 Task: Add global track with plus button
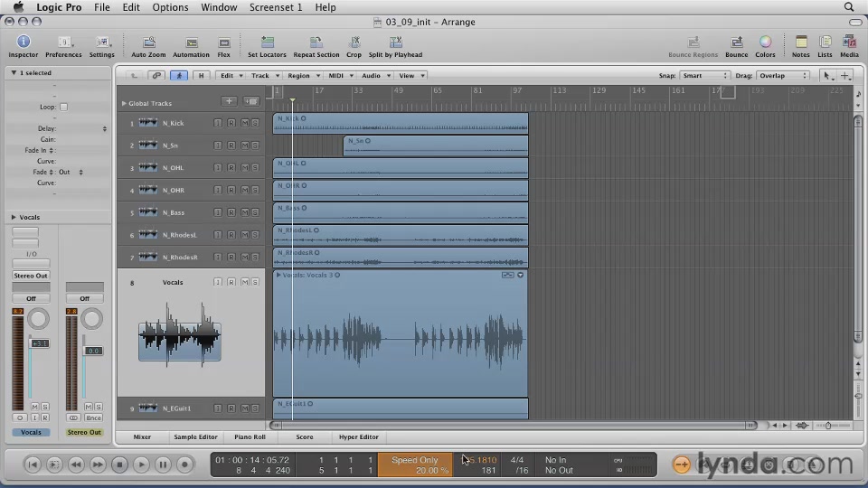click(229, 101)
